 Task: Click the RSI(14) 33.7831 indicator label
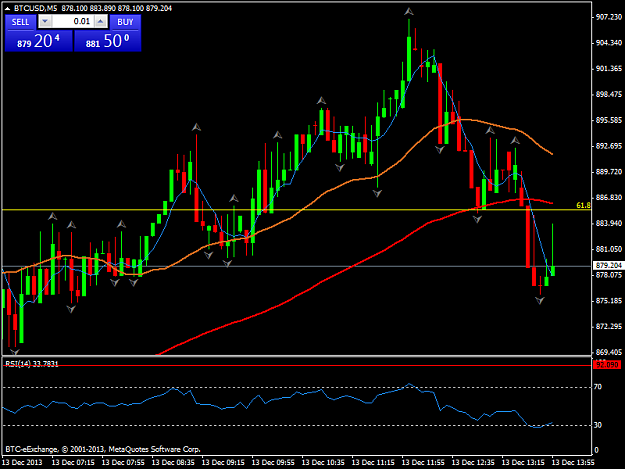click(32, 364)
